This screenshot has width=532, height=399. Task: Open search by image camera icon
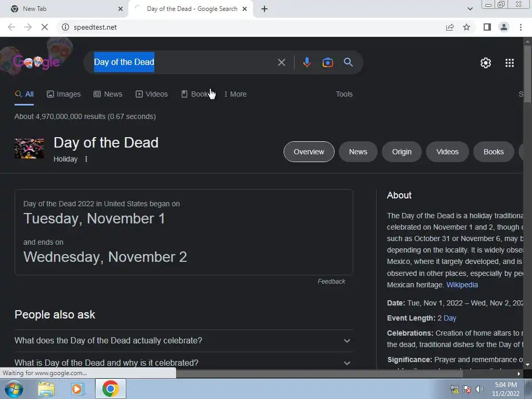tap(327, 62)
